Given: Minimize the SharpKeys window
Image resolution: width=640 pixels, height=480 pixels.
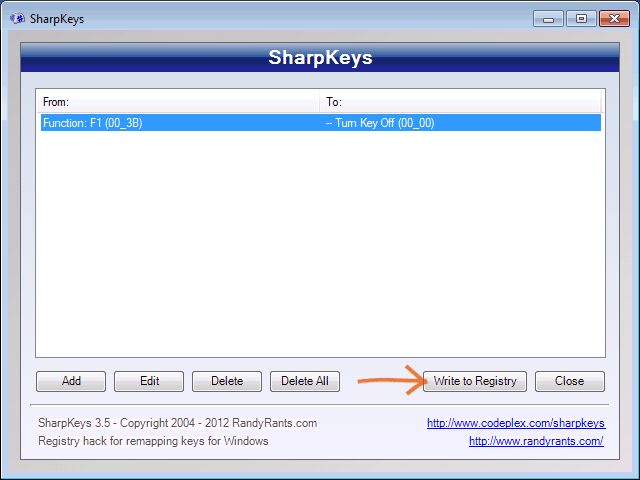Looking at the screenshot, I should (545, 17).
